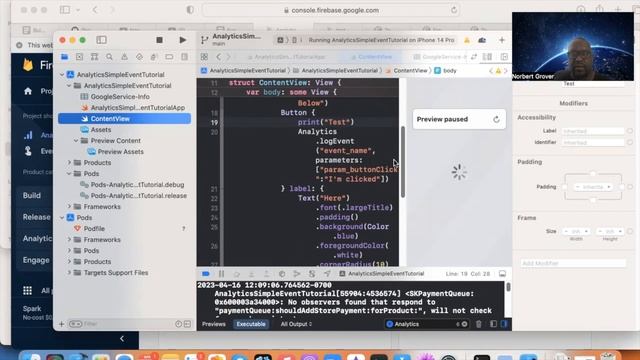Toggle the variables view pane
This screenshot has width=640, height=360.
pos(493,324)
